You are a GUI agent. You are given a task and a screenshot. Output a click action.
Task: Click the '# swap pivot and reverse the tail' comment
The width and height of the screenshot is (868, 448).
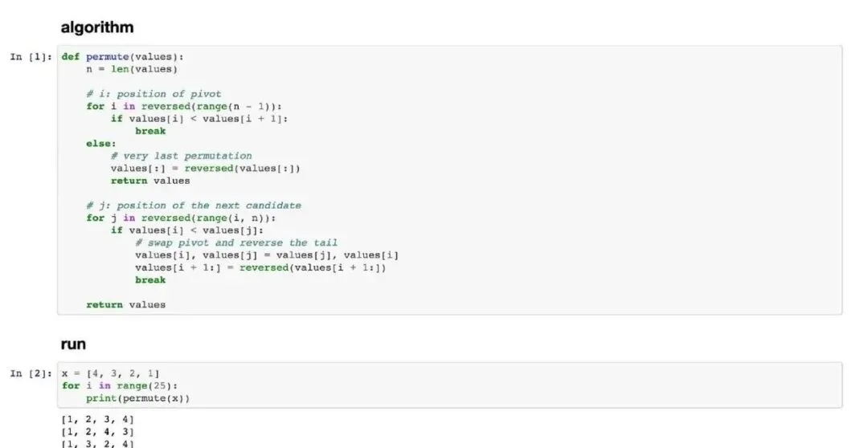coord(236,242)
